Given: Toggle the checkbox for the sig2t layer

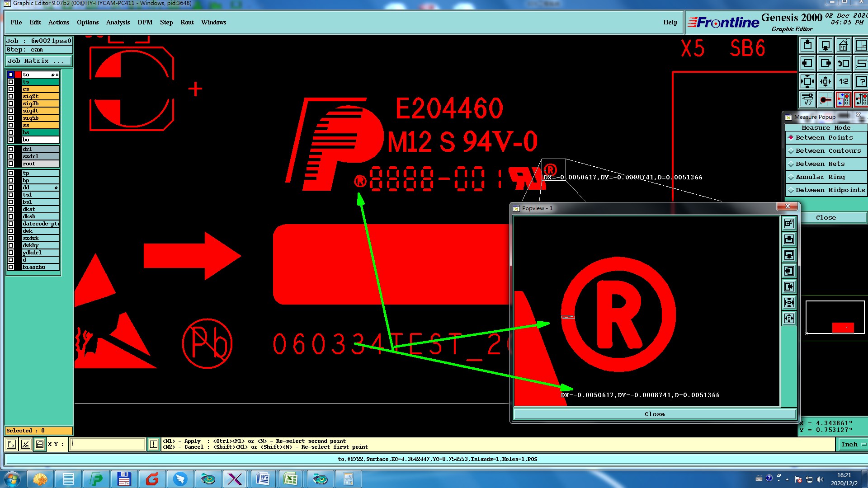Looking at the screenshot, I should point(11,96).
